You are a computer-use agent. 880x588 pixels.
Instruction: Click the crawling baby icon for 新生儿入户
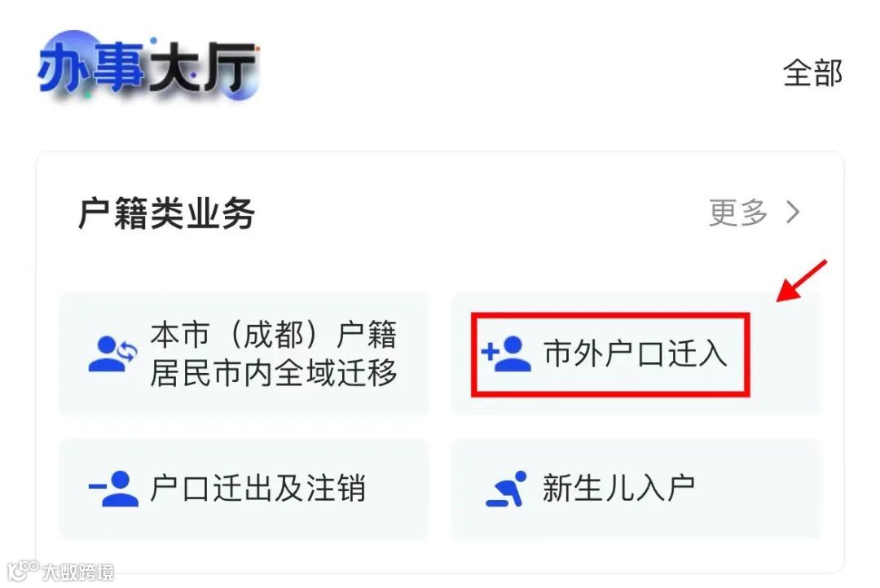pos(506,489)
